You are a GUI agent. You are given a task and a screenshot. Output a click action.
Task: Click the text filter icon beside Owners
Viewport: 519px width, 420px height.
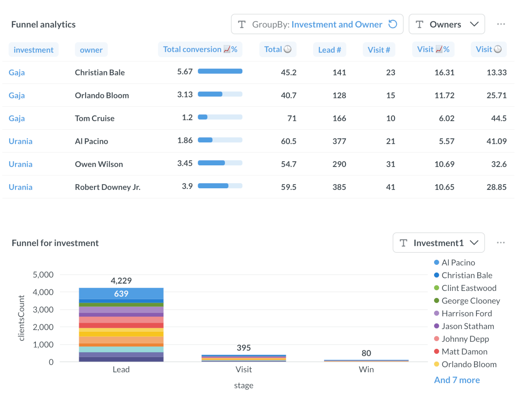tap(419, 24)
